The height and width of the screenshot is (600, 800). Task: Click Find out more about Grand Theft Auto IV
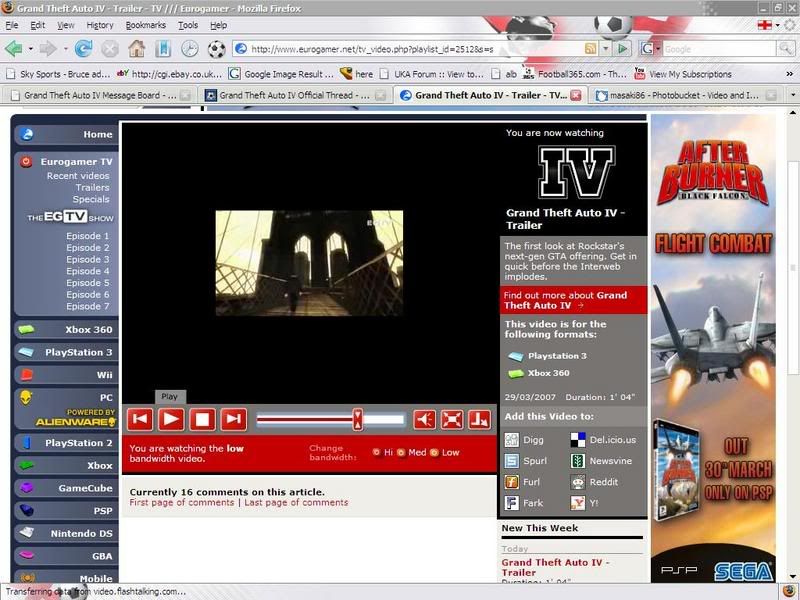click(573, 300)
